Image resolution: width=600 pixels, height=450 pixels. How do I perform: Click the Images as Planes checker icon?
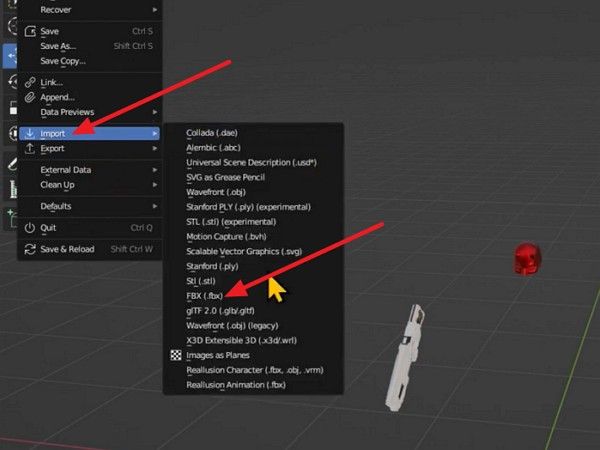tap(176, 355)
